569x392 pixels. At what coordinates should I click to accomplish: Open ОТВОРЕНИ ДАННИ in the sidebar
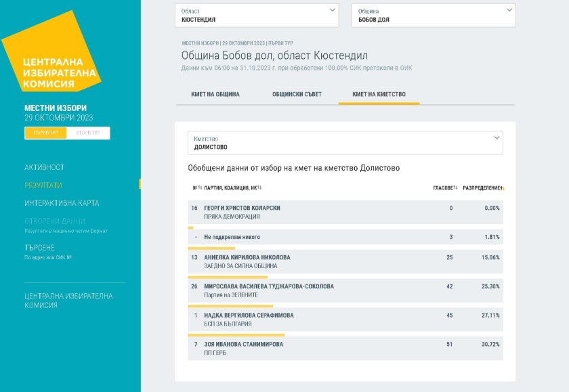tap(55, 221)
